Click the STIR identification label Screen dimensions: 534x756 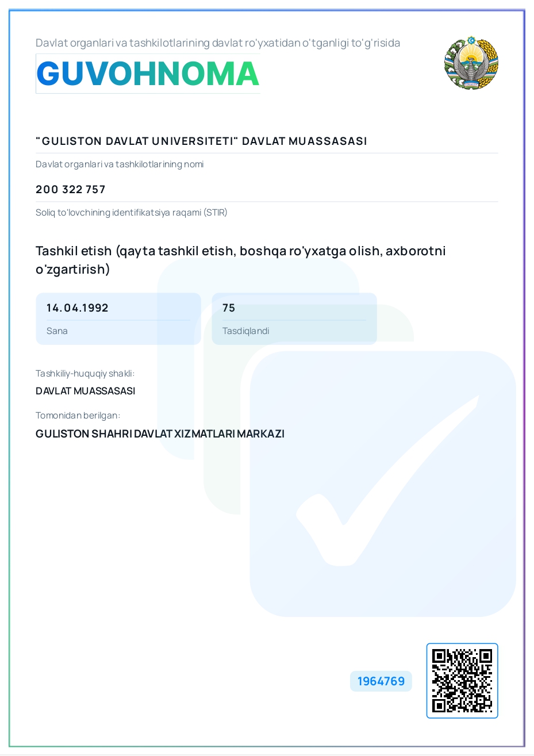click(x=132, y=213)
